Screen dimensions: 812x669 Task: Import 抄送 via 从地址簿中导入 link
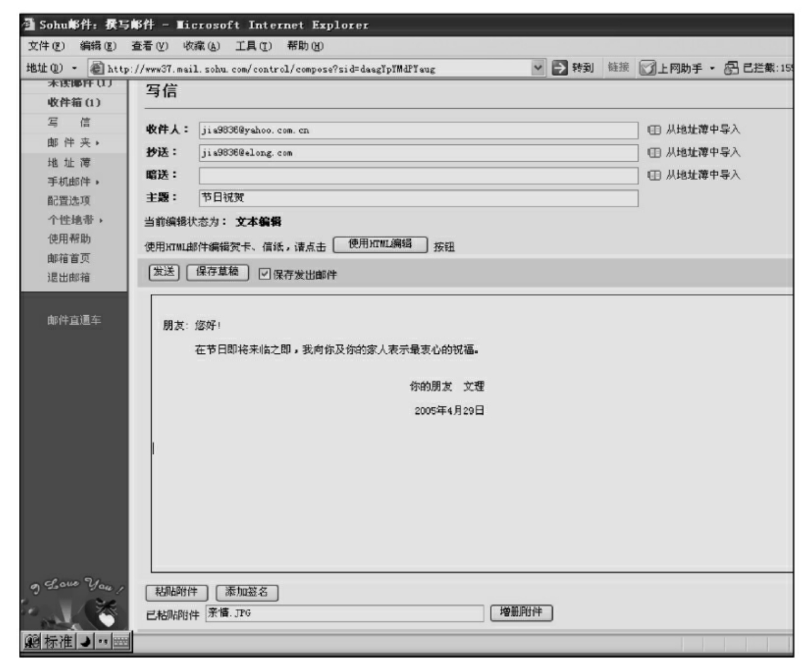coord(703,152)
